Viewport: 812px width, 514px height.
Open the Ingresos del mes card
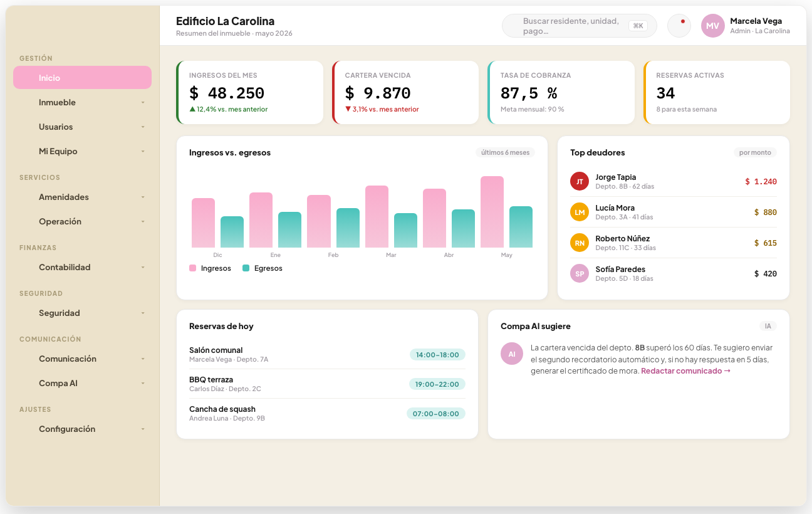[x=250, y=92]
